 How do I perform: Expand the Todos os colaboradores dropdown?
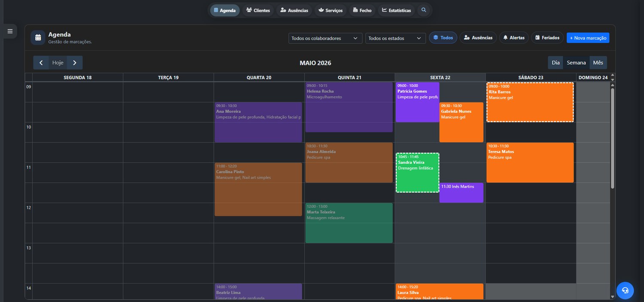[325, 38]
